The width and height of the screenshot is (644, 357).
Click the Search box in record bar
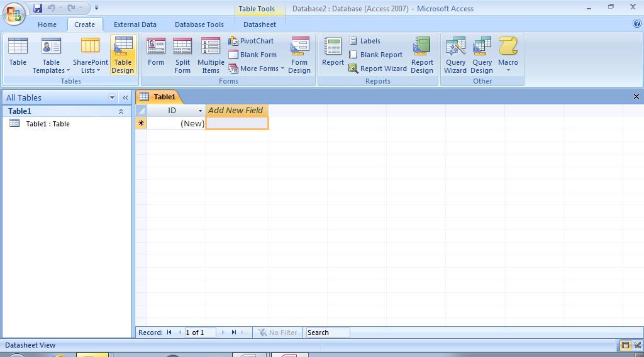point(327,332)
